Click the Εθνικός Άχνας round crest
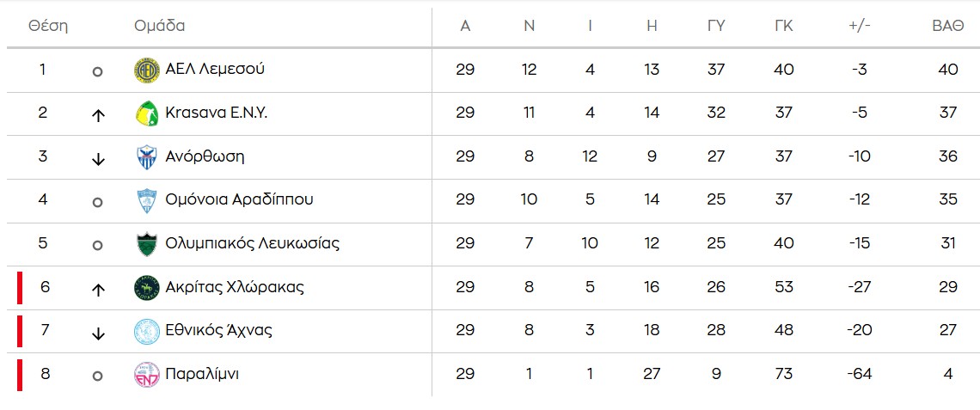Image resolution: width=980 pixels, height=410 pixels. pos(147,331)
